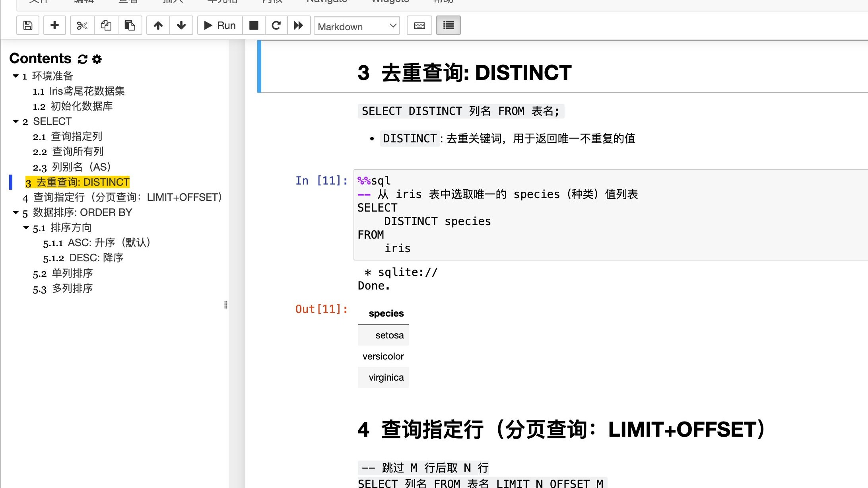This screenshot has width=868, height=488.
Task: Click the Out[11] output prompt
Action: (321, 309)
